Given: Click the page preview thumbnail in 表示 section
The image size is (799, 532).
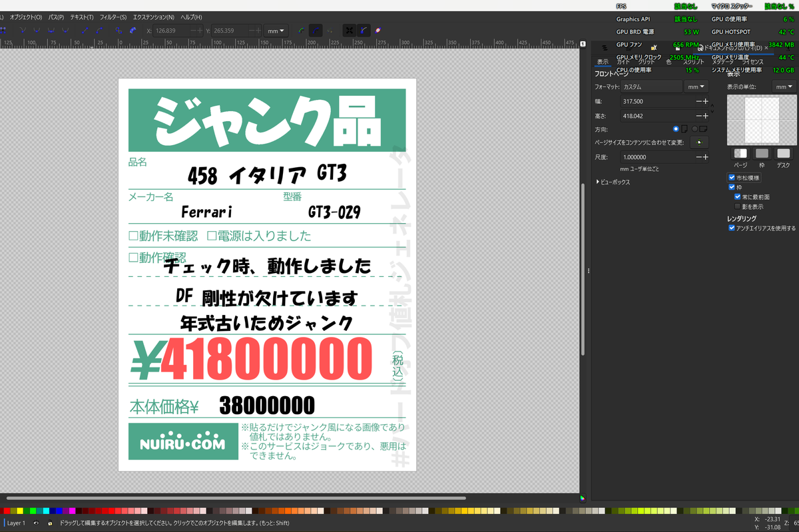Looking at the screenshot, I should 762,120.
